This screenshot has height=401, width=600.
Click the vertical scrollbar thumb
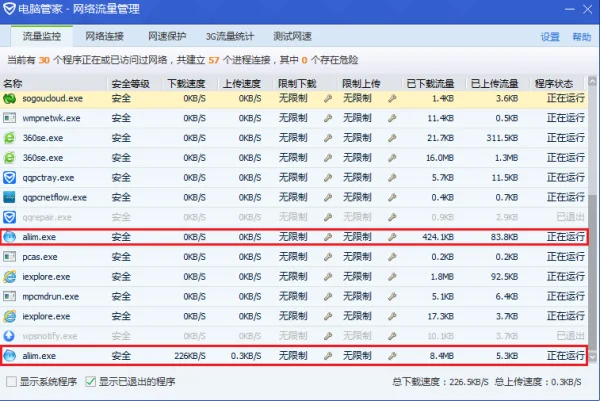pyautogui.click(x=592, y=274)
